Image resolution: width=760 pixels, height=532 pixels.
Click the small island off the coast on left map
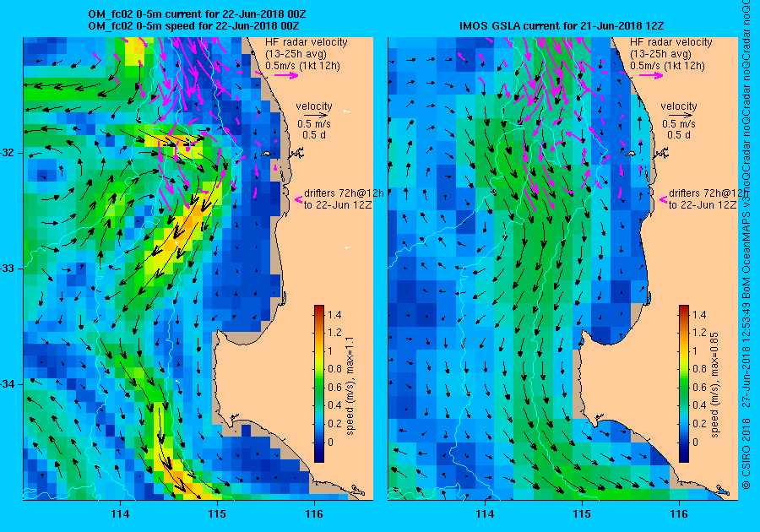pos(265,154)
